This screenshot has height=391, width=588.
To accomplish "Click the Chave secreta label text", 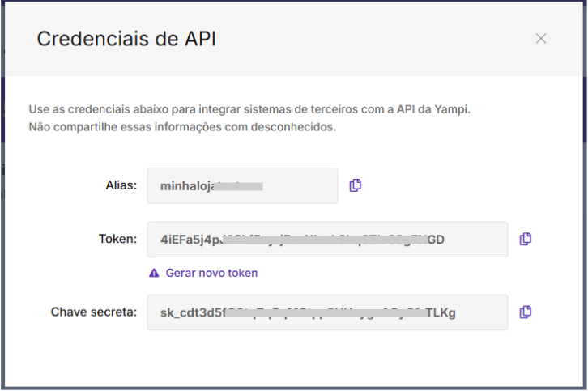I will (94, 312).
